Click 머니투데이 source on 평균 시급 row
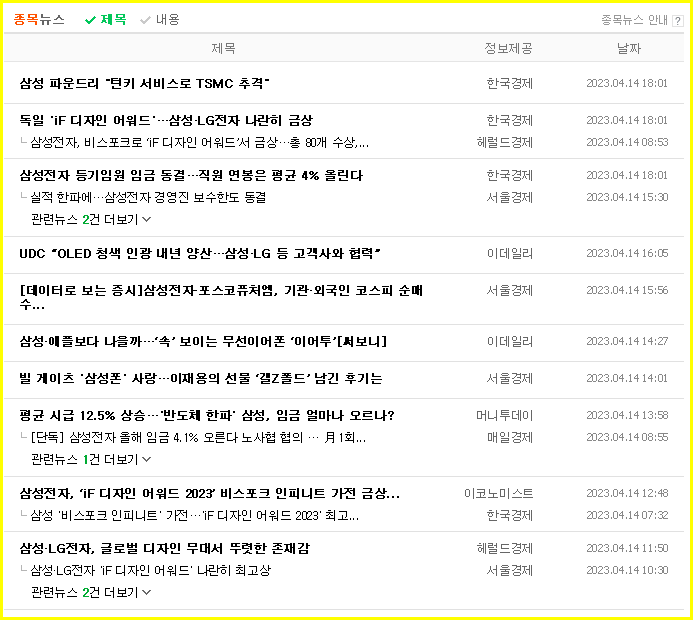Screen dimensions: 693x620 click(x=505, y=415)
